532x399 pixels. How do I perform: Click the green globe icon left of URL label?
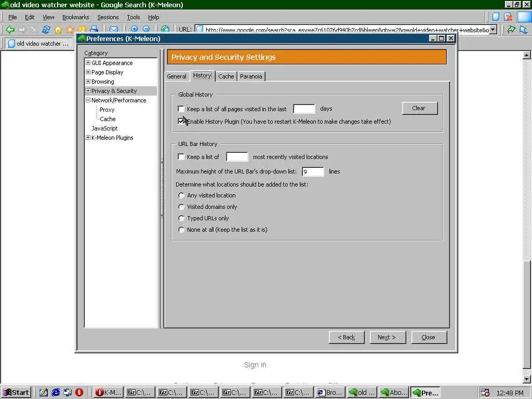165,30
